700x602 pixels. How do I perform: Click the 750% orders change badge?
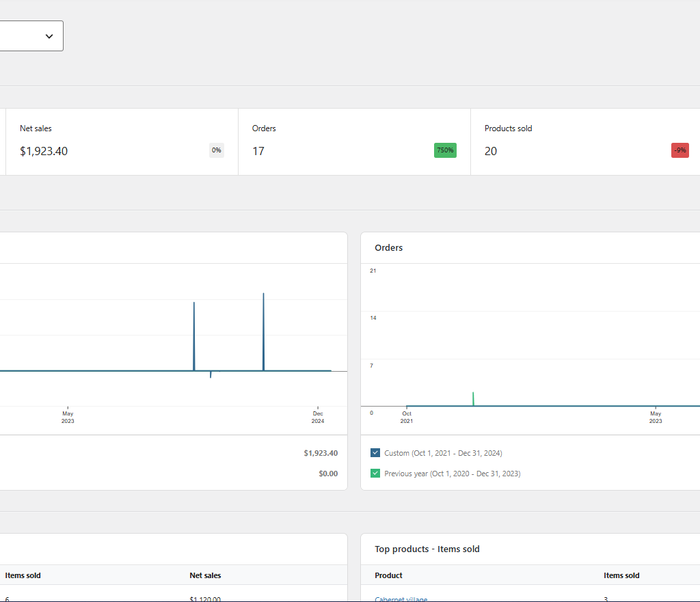click(x=445, y=150)
